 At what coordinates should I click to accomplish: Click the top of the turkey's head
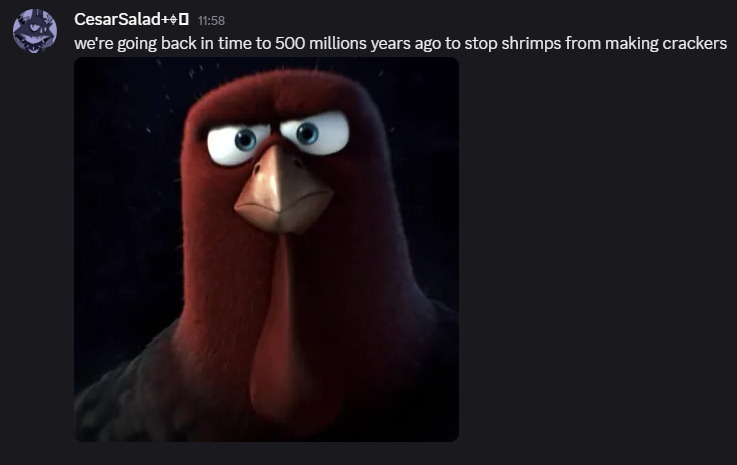277,89
